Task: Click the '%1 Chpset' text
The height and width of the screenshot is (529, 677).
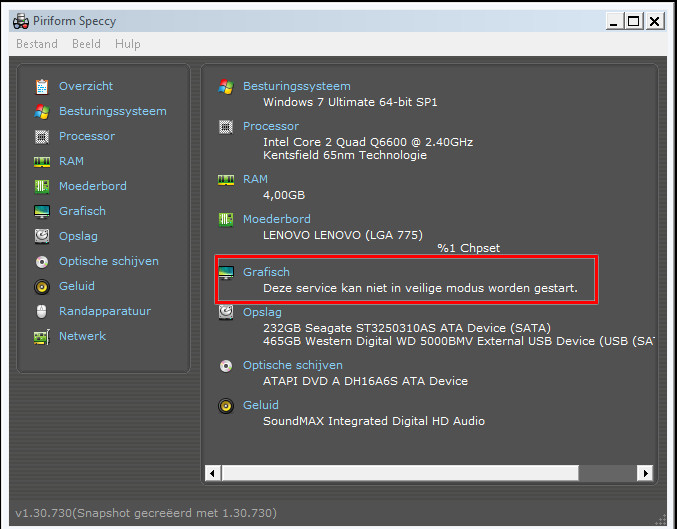Action: click(x=469, y=248)
